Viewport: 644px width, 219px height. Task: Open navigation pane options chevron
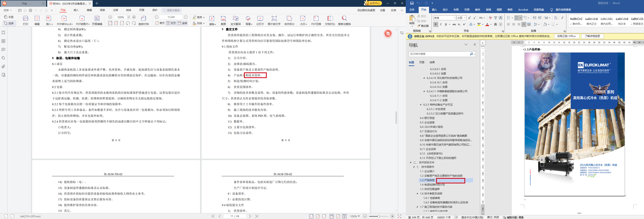click(x=466, y=44)
